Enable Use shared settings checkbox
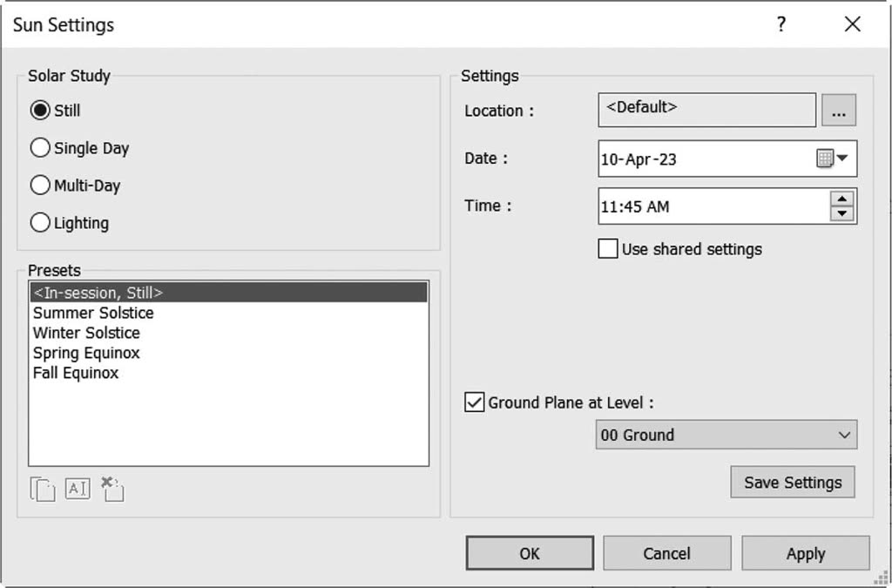The image size is (892, 588). coord(607,248)
